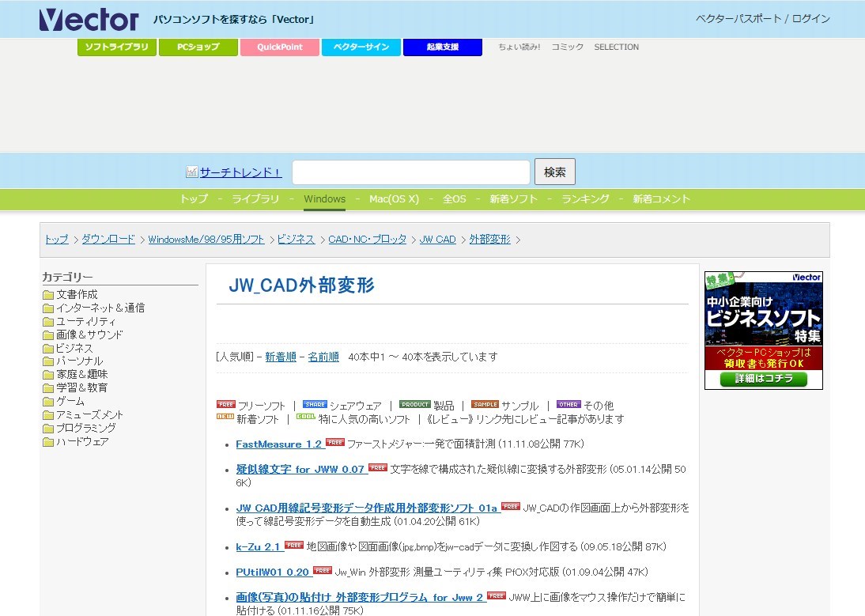
Task: Click the ユーティリティ folder icon
Action: click(x=48, y=322)
